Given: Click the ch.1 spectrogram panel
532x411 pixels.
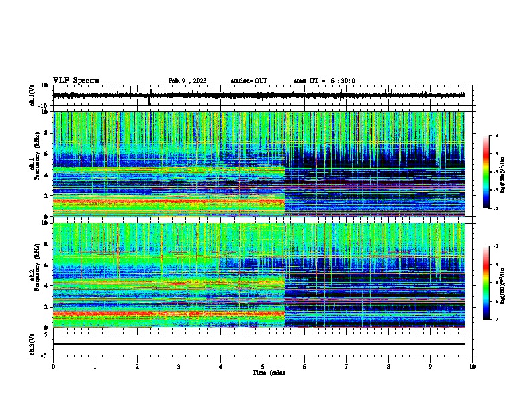Looking at the screenshot, I should point(259,164).
